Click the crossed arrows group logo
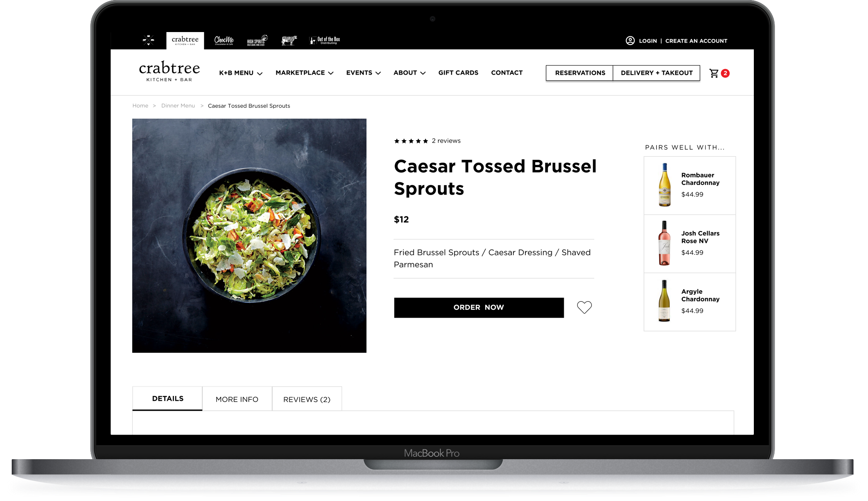Viewport: 868px width, 501px height. (148, 40)
